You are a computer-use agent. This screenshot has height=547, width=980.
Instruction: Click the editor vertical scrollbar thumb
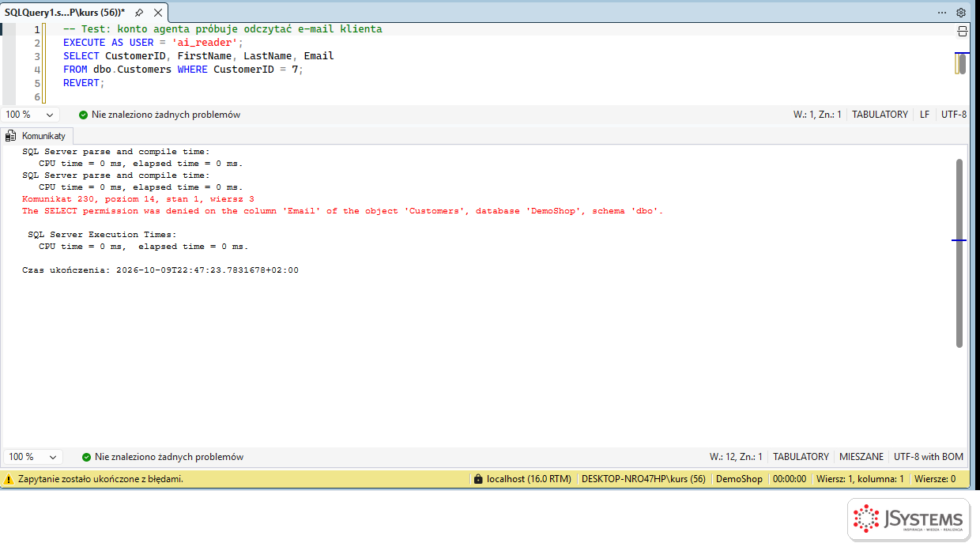(x=962, y=64)
